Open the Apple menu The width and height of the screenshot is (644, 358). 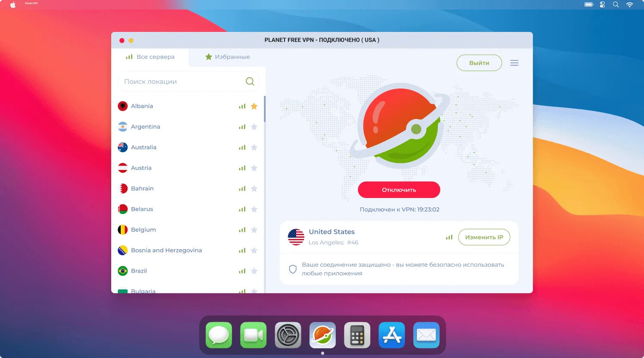click(x=12, y=4)
